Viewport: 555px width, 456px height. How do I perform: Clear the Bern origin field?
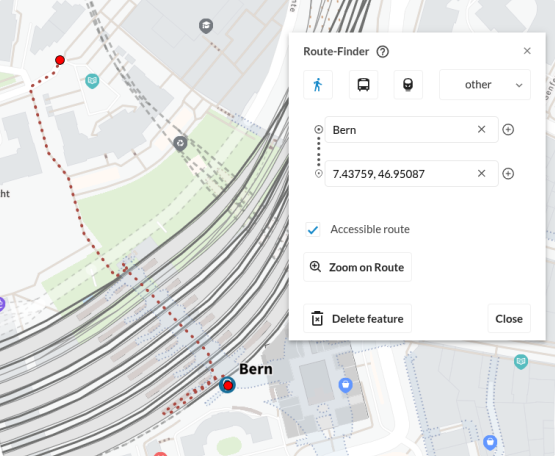(x=481, y=130)
